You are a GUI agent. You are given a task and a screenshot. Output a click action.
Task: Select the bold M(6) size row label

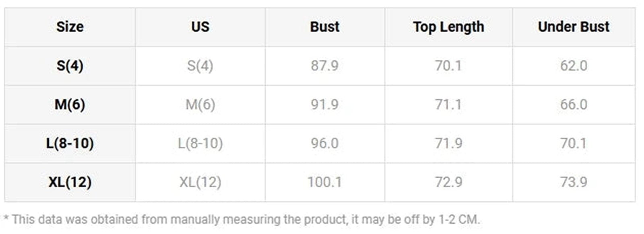point(70,105)
